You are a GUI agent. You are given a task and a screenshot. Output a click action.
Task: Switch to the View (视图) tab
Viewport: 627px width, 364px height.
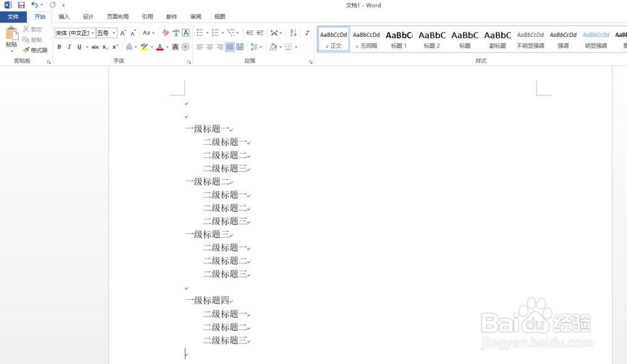click(219, 17)
